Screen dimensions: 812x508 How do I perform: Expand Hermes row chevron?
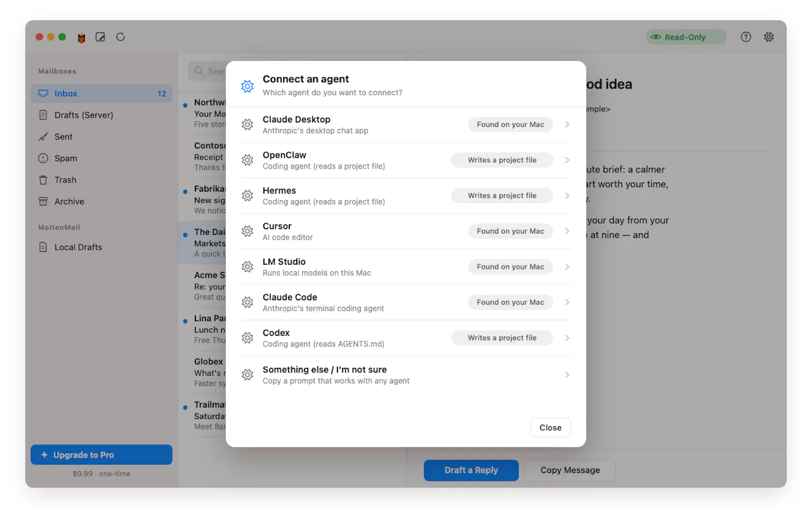pyautogui.click(x=567, y=196)
